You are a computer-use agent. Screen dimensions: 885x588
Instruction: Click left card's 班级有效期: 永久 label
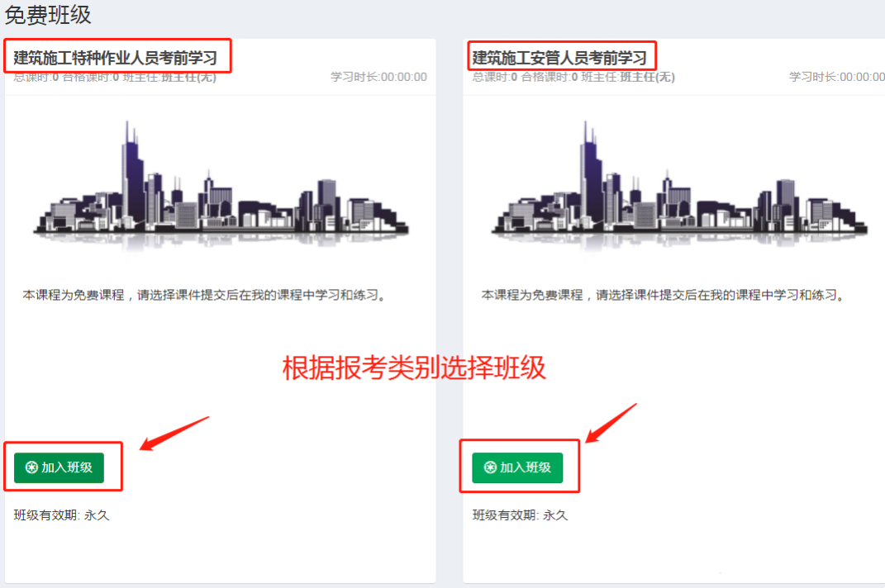(61, 515)
